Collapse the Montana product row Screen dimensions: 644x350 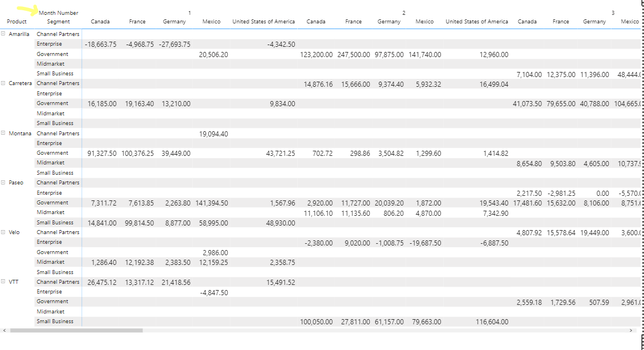click(3, 133)
